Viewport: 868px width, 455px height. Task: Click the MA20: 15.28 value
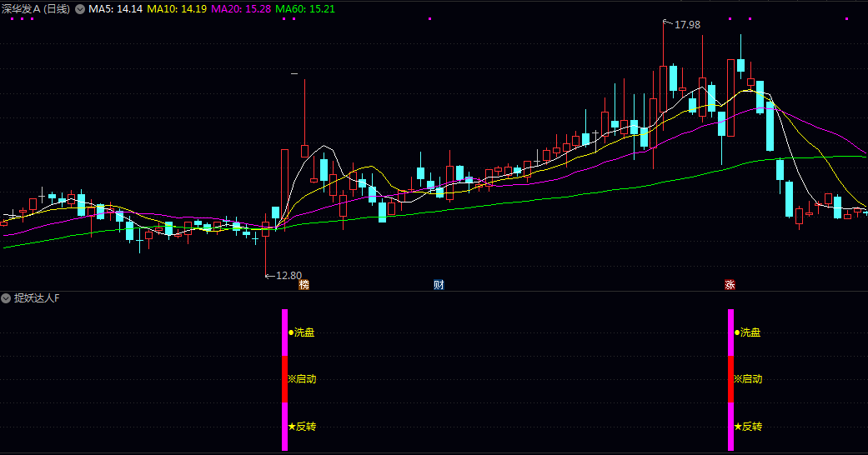[241, 9]
